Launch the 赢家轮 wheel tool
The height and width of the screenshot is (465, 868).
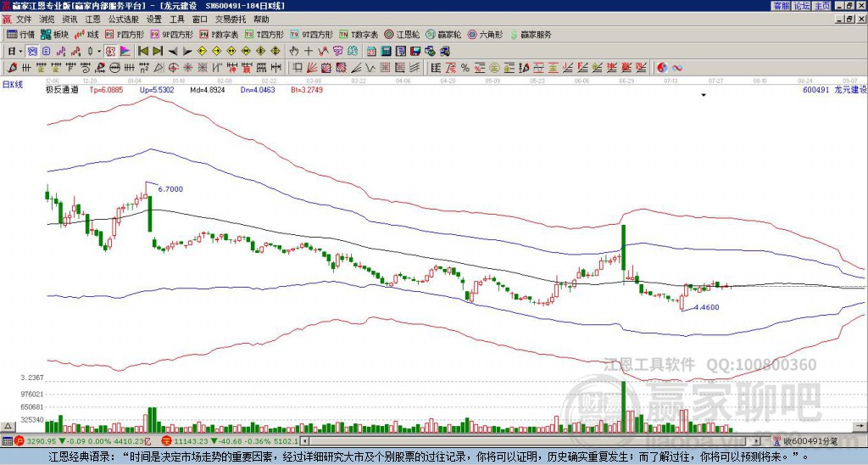click(443, 34)
